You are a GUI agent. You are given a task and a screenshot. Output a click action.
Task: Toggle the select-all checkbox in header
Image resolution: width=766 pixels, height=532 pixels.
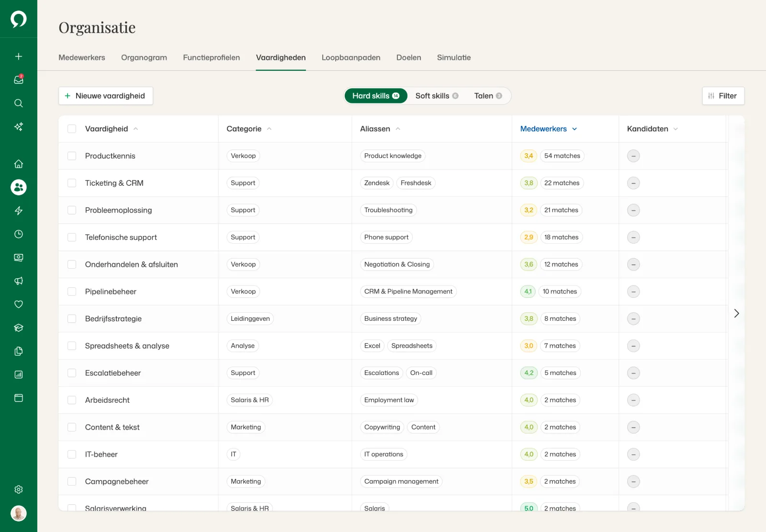[72, 129]
